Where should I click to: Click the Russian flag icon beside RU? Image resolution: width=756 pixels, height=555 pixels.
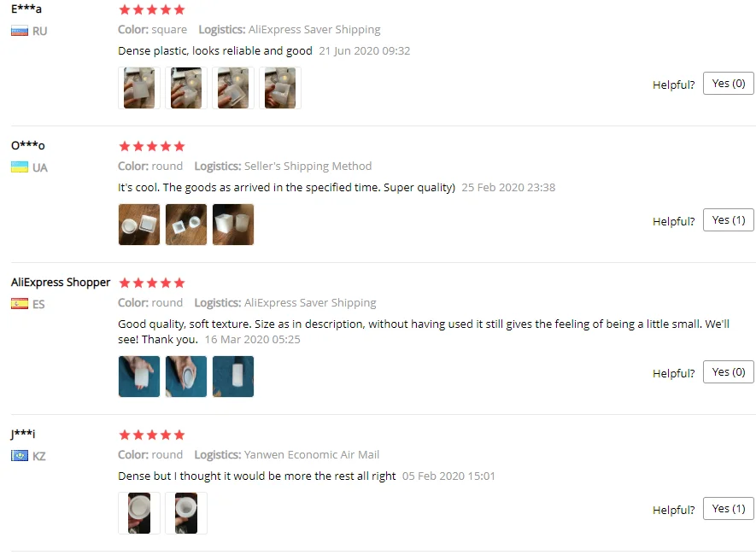point(20,32)
